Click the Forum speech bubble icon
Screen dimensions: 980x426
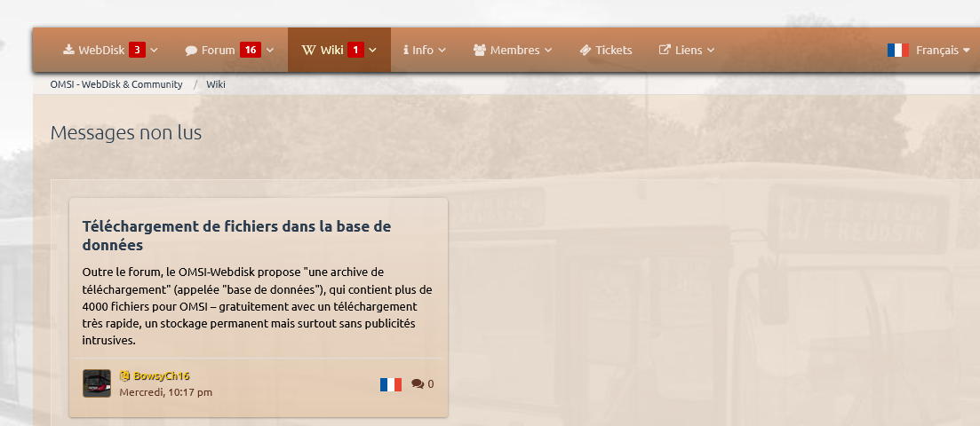pos(191,51)
